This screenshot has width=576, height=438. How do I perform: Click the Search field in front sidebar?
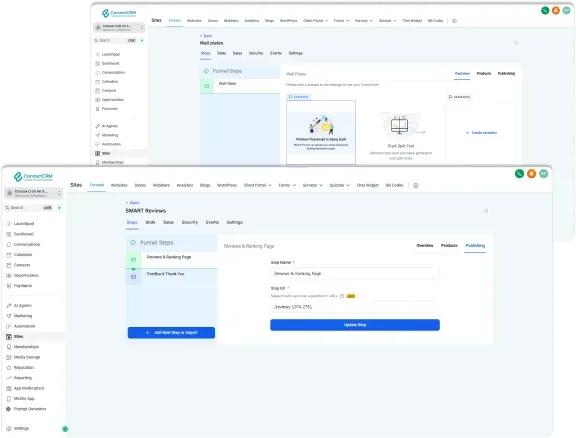(29, 208)
